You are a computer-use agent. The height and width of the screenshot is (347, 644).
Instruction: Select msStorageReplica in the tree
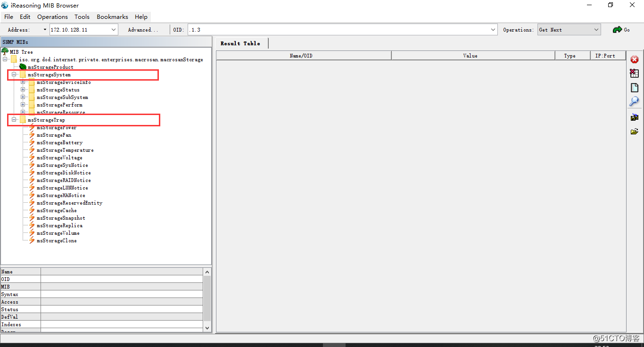(x=59, y=225)
